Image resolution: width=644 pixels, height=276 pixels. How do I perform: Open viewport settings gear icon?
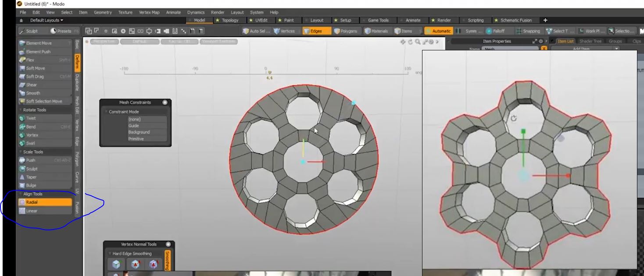point(431,42)
